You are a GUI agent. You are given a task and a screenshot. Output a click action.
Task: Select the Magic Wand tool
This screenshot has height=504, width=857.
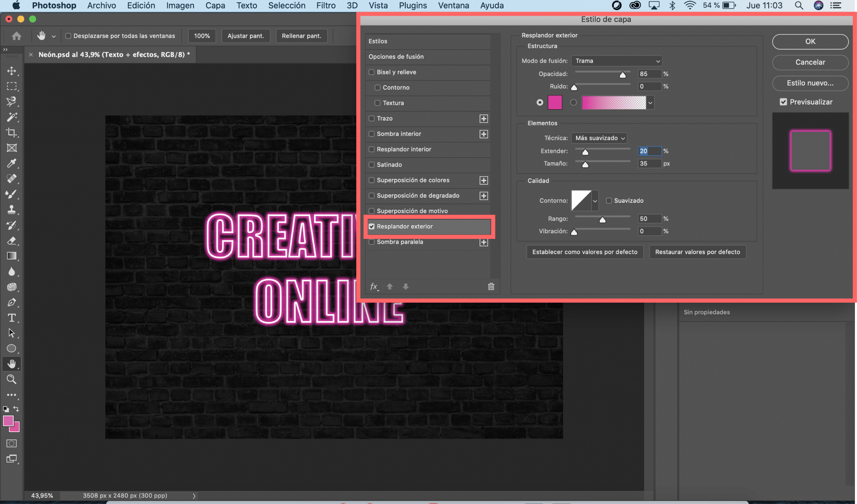(x=12, y=117)
